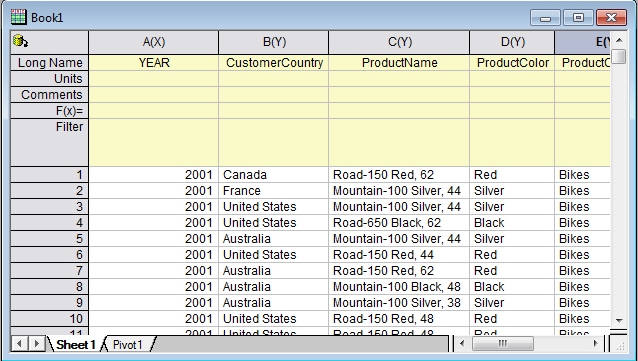Click the Book1 workbook icon in title bar
This screenshot has width=638, height=361.
click(x=19, y=17)
